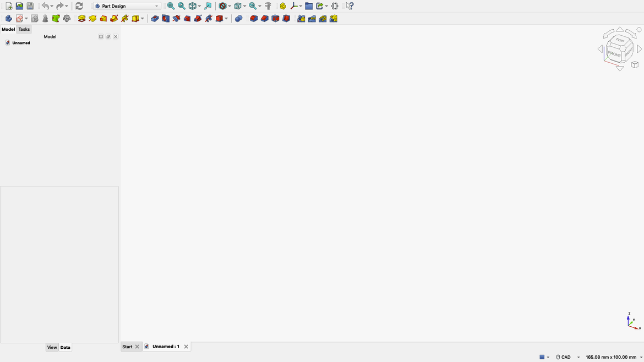The image size is (644, 362).
Task: Apply a Fillet dress-up
Action: pyautogui.click(x=254, y=18)
